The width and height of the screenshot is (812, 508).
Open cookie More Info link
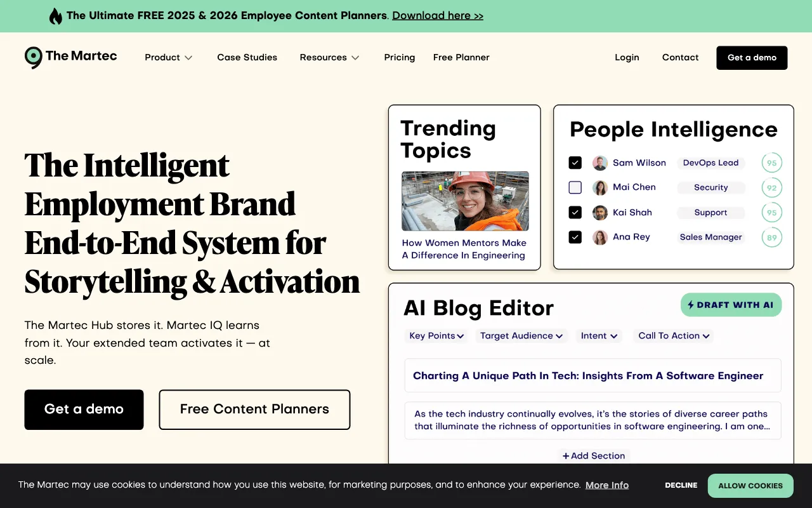607,485
